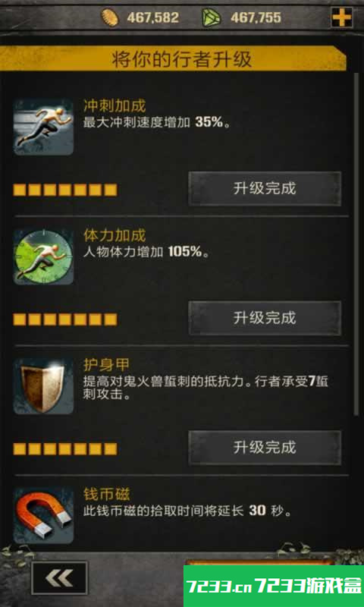Screen dimensions: 364x607
Task: Open the plus add-currency button
Action: click(342, 17)
